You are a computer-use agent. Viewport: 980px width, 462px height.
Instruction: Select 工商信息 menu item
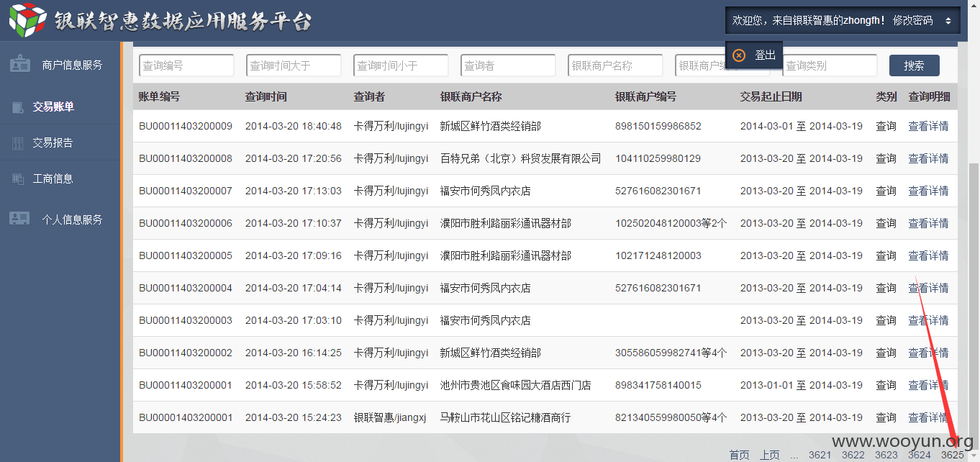[x=53, y=178]
